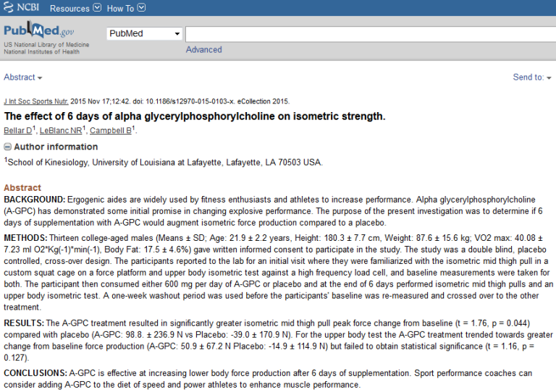Screen dimensions: 556x392
Task: Click the minus icon beside Author information
Action: (x=8, y=147)
